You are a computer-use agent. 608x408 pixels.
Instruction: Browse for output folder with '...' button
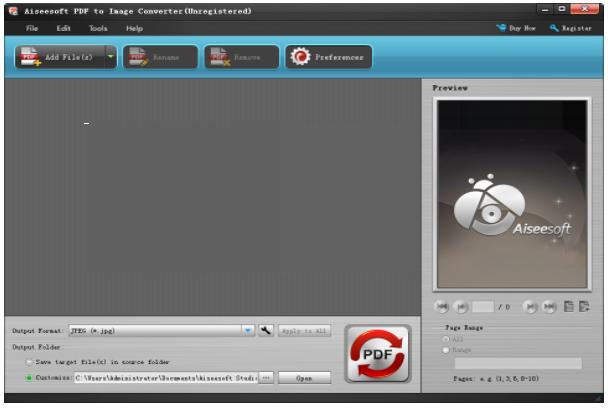coord(266,378)
